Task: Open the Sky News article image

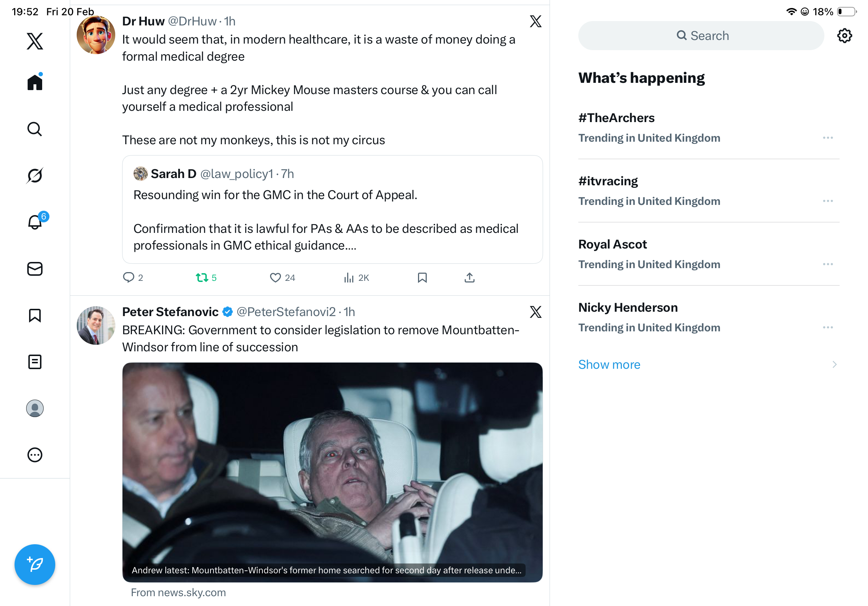Action: (332, 472)
